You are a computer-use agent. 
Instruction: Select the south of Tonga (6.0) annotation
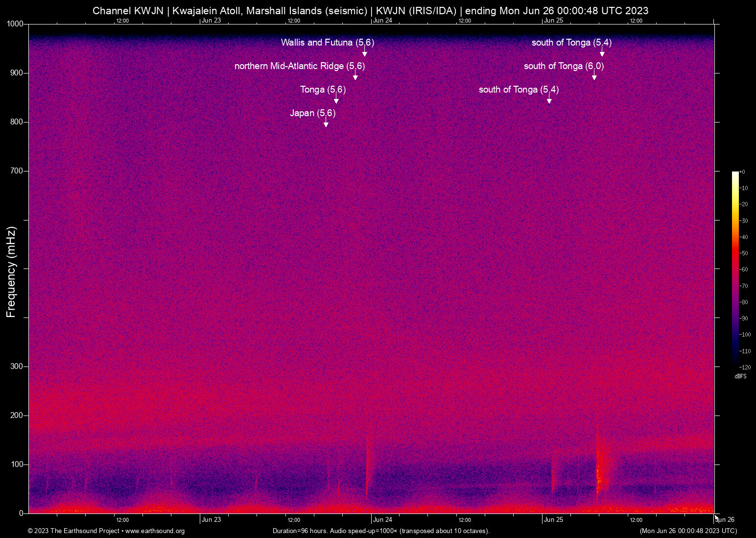pyautogui.click(x=564, y=66)
